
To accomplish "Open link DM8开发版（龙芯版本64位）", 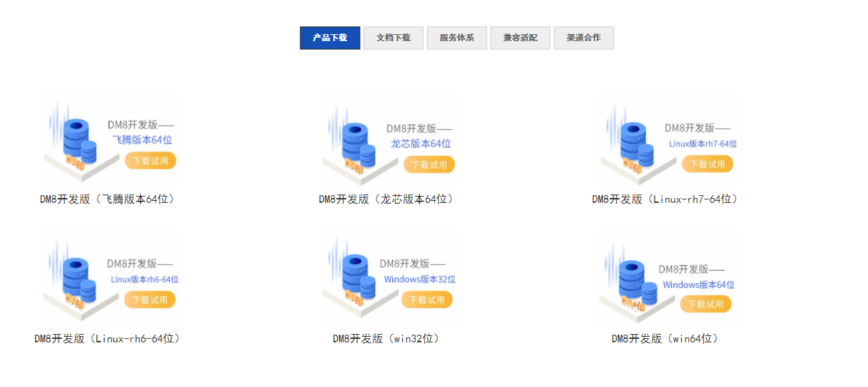I will [387, 199].
